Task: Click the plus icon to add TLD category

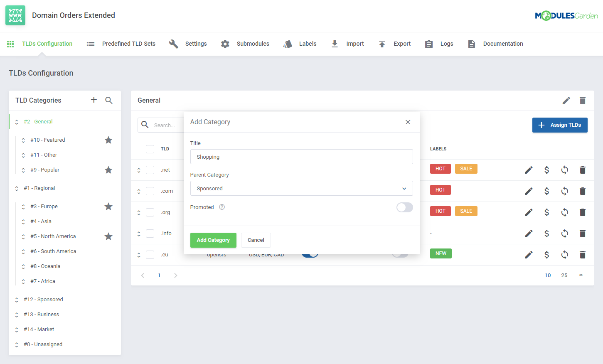Action: point(94,100)
